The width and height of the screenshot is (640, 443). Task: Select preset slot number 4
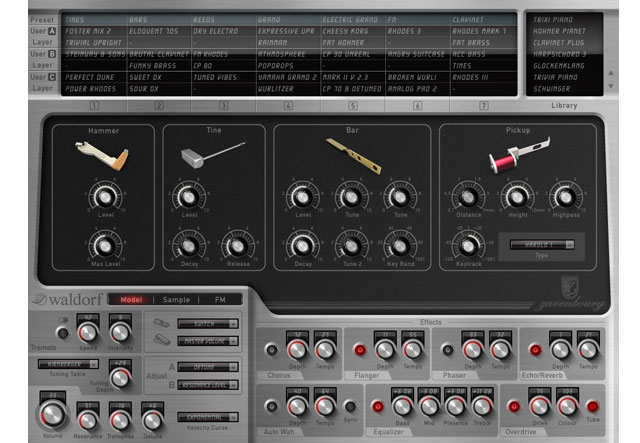click(x=288, y=106)
